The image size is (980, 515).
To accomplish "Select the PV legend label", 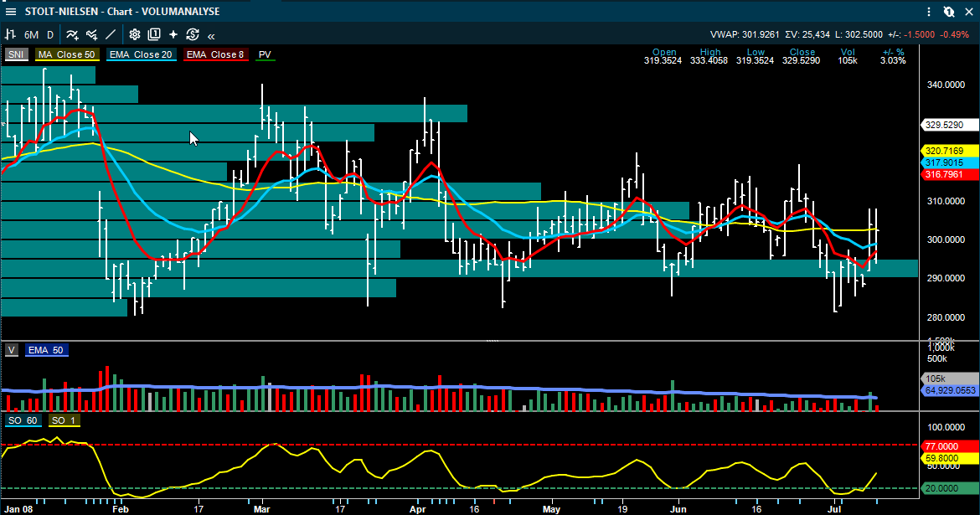I will (265, 54).
